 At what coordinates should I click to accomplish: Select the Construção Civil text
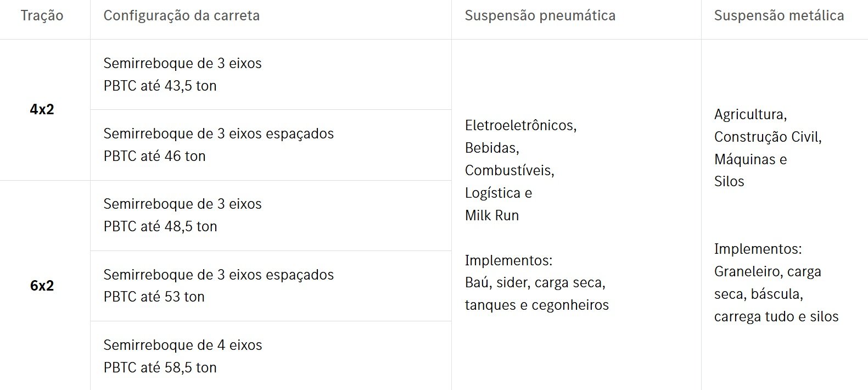[x=768, y=137]
